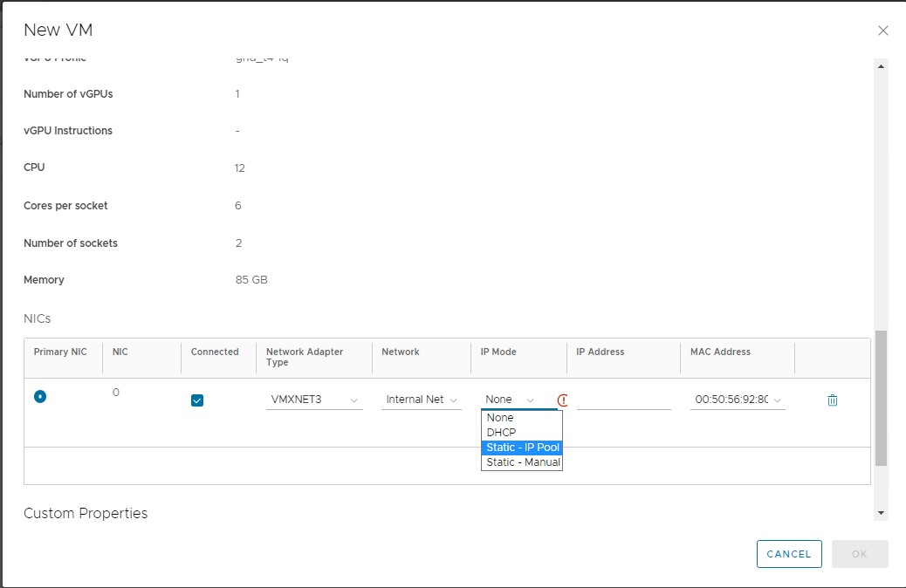Delete NIC 0 using the trash icon

point(832,400)
